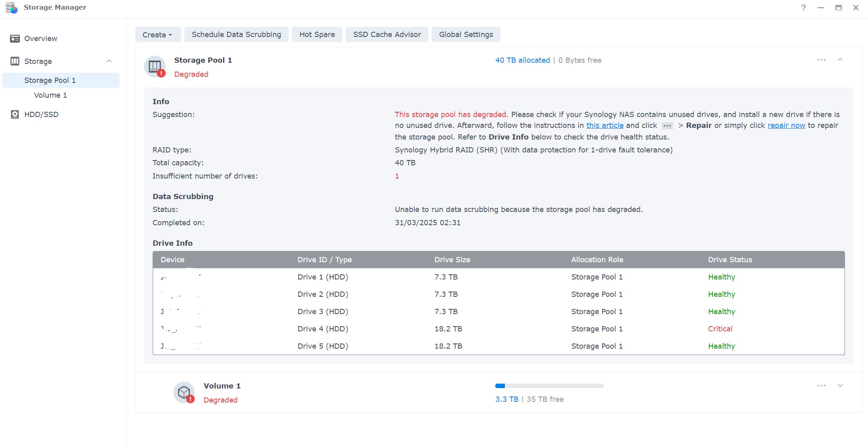Select Storage in the sidebar
The height and width of the screenshot is (446, 868).
pyautogui.click(x=38, y=61)
